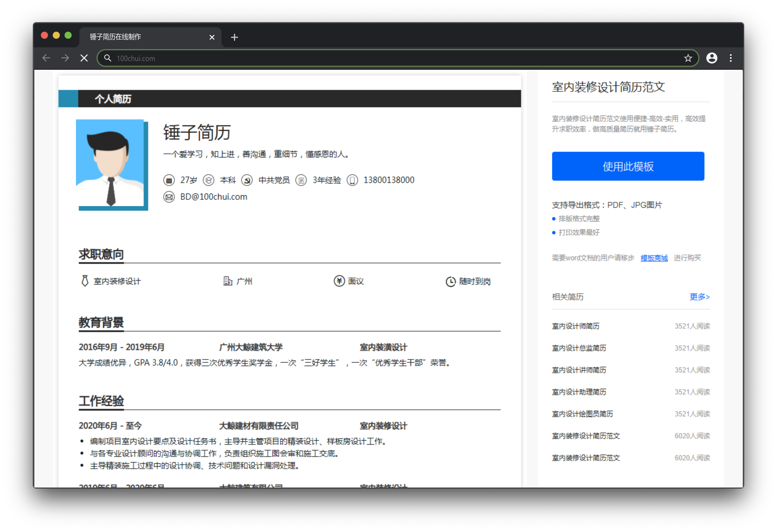This screenshot has width=777, height=532.
Task: Click the 教育背景 section heading
Action: [x=101, y=323]
